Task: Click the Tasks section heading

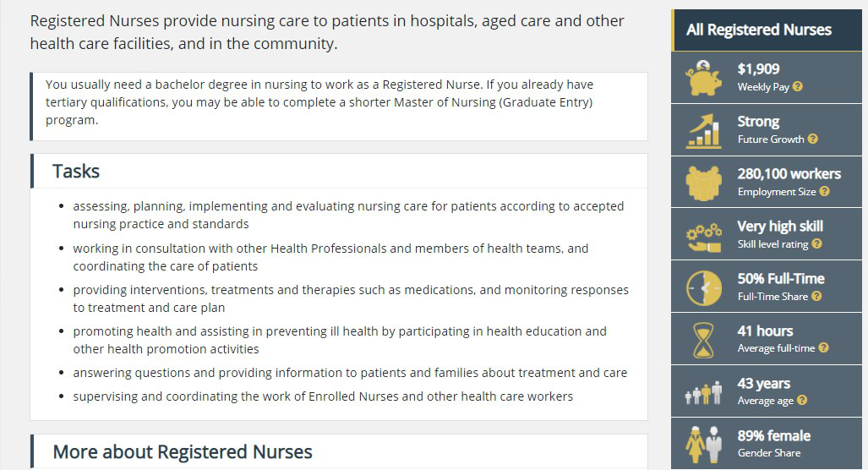Action: coord(76,172)
